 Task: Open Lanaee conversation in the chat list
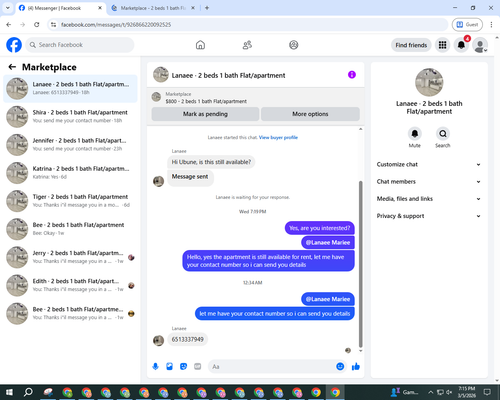[x=70, y=88]
